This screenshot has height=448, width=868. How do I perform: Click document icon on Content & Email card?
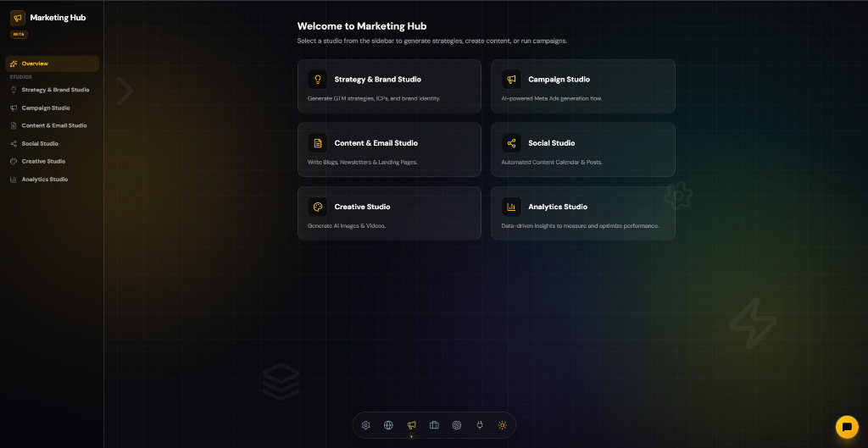318,143
